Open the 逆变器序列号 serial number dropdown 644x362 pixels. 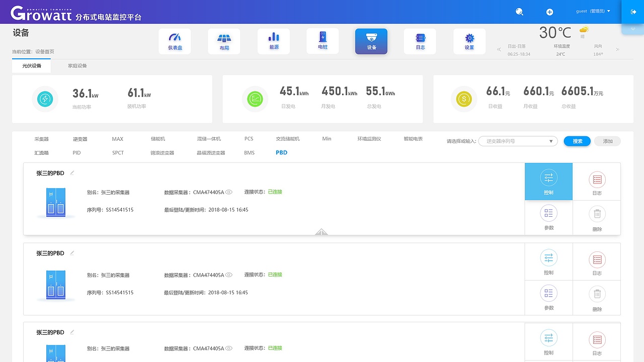point(518,141)
